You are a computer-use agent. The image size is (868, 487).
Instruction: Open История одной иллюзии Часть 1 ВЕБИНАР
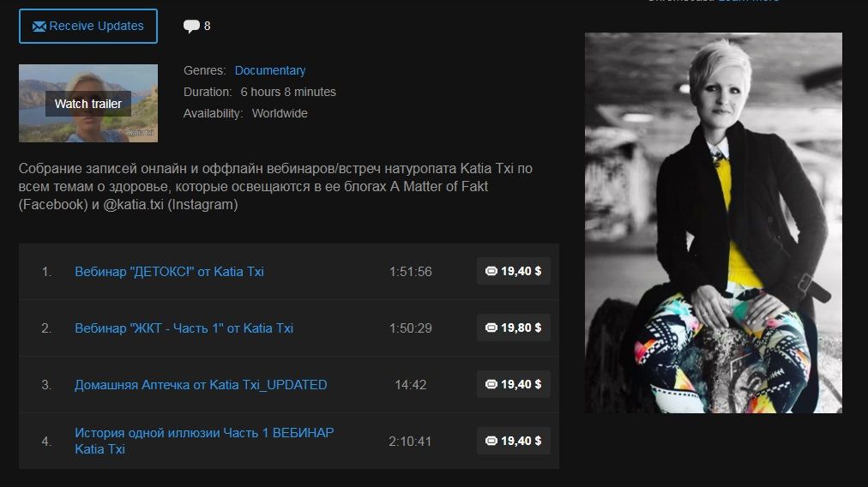[x=204, y=441]
